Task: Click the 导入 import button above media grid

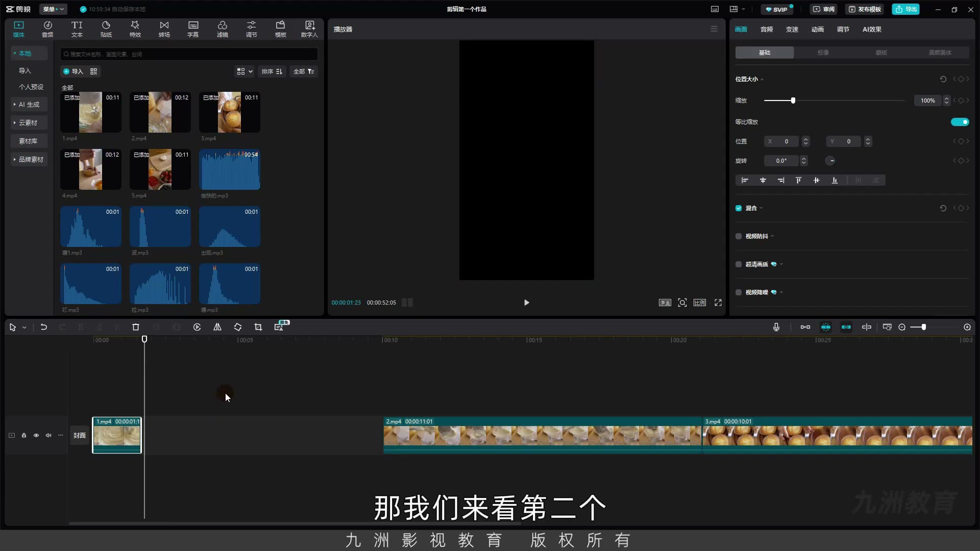Action: tap(73, 71)
